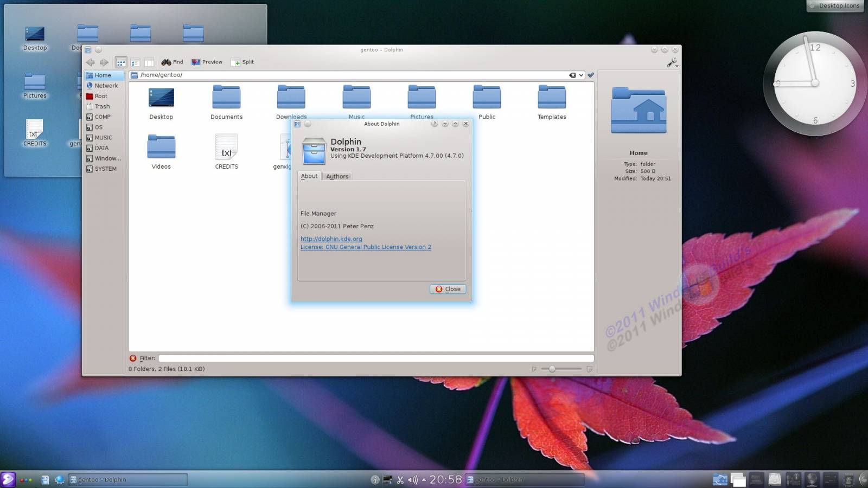Select the SYSTEM drive in Places

click(105, 169)
